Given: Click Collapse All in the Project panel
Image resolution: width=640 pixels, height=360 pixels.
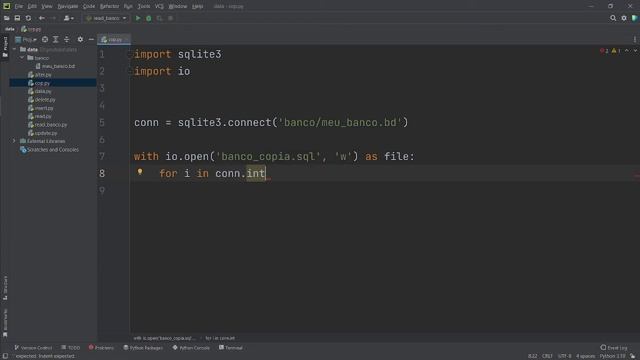Looking at the screenshot, I should pyautogui.click(x=67, y=40).
